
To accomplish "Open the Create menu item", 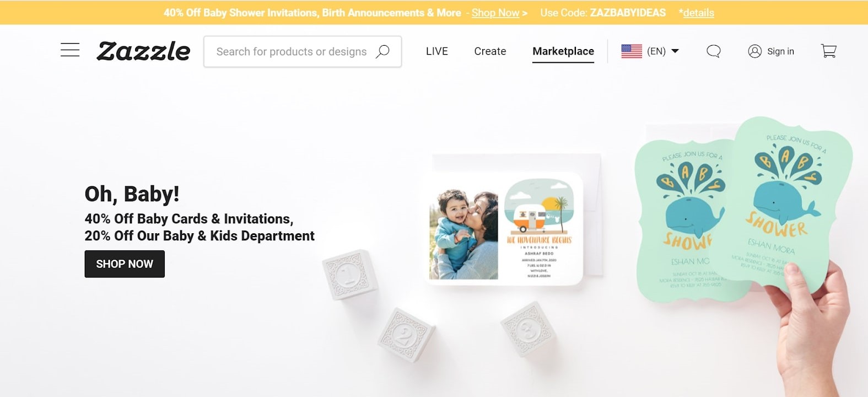I will tap(490, 51).
